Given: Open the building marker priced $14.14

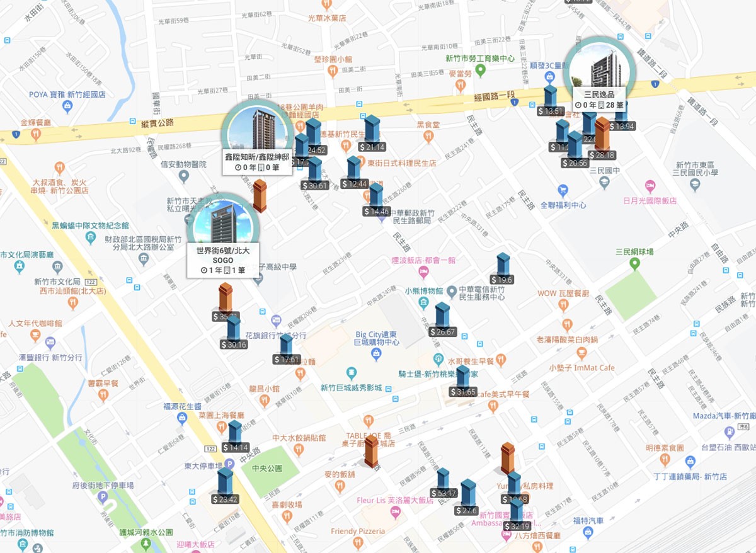Looking at the screenshot, I should pos(235,436).
